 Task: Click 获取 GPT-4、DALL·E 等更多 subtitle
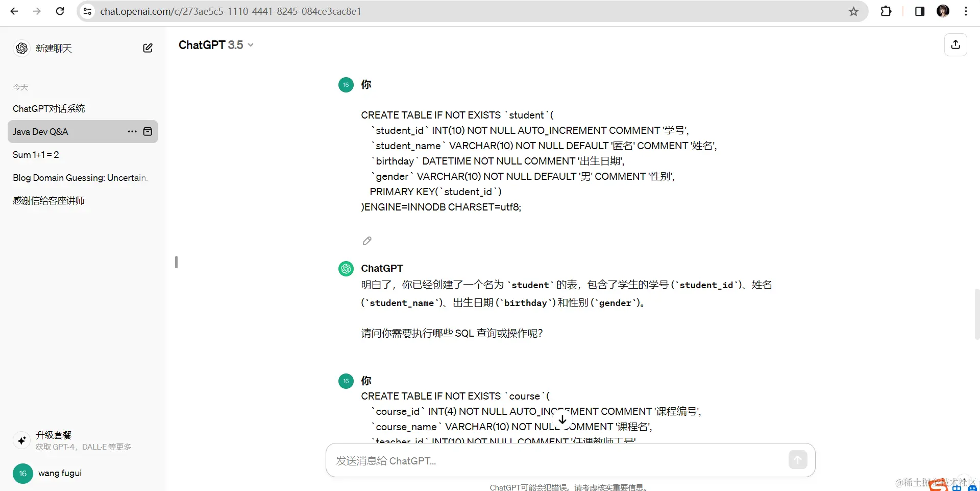(83, 447)
